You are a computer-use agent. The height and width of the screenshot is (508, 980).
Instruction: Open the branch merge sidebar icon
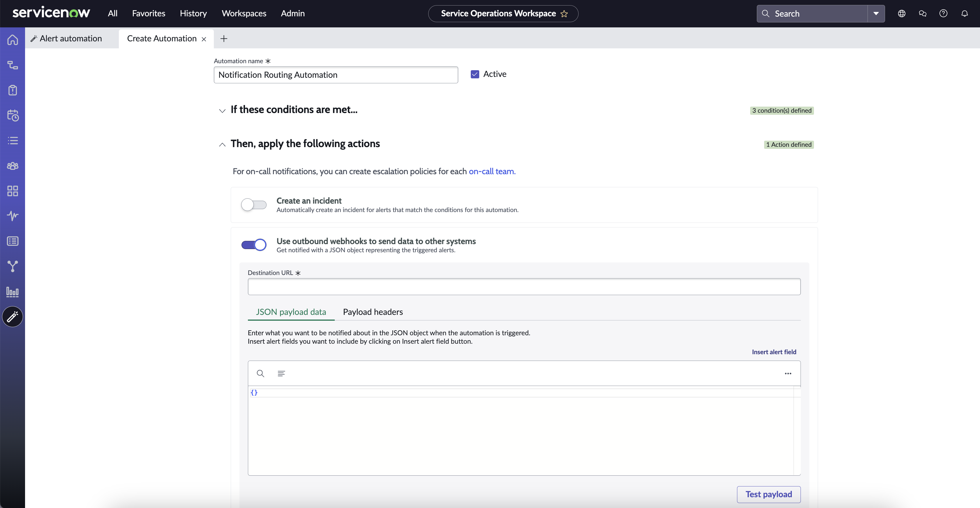click(13, 266)
